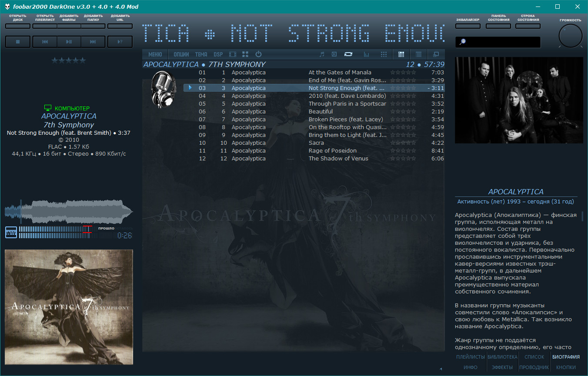The width and height of the screenshot is (588, 376).
Task: Toggle the spectrum bars visualization icon
Action: [x=366, y=54]
